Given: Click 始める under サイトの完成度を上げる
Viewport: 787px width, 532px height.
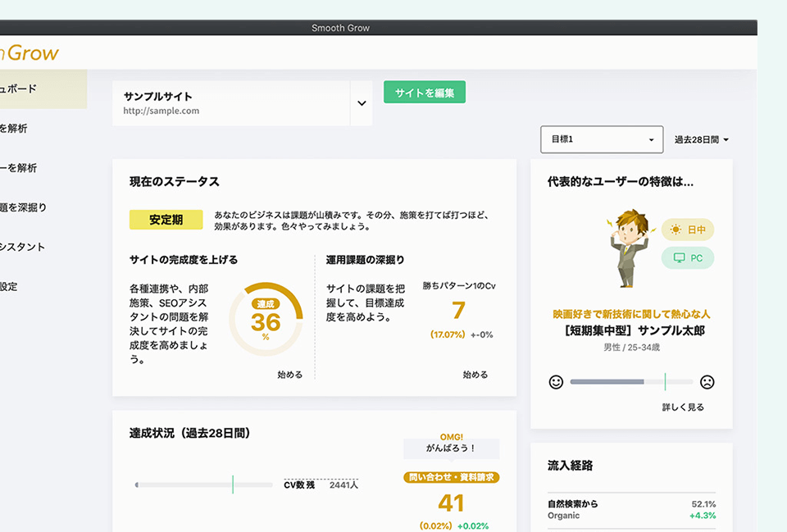Looking at the screenshot, I should point(290,375).
